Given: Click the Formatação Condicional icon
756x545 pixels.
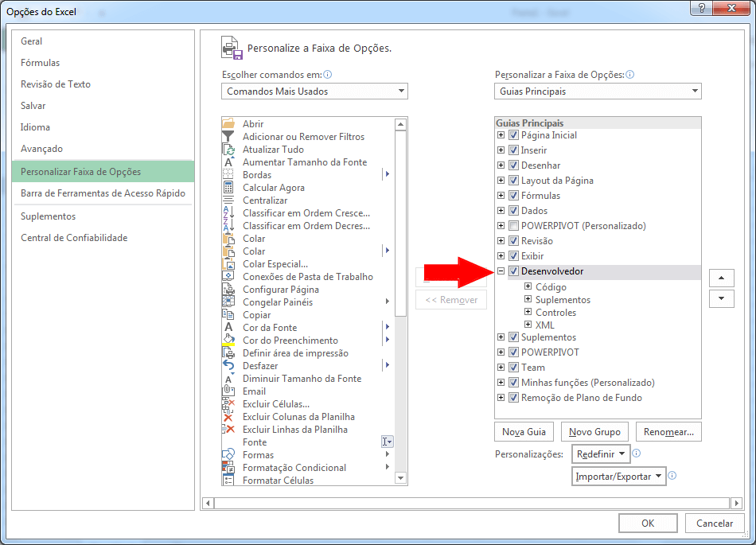Looking at the screenshot, I should [228, 467].
